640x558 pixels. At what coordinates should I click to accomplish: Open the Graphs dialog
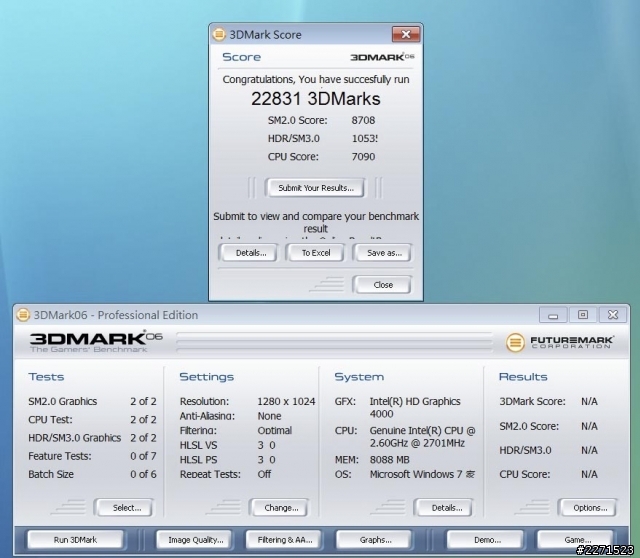[x=374, y=540]
